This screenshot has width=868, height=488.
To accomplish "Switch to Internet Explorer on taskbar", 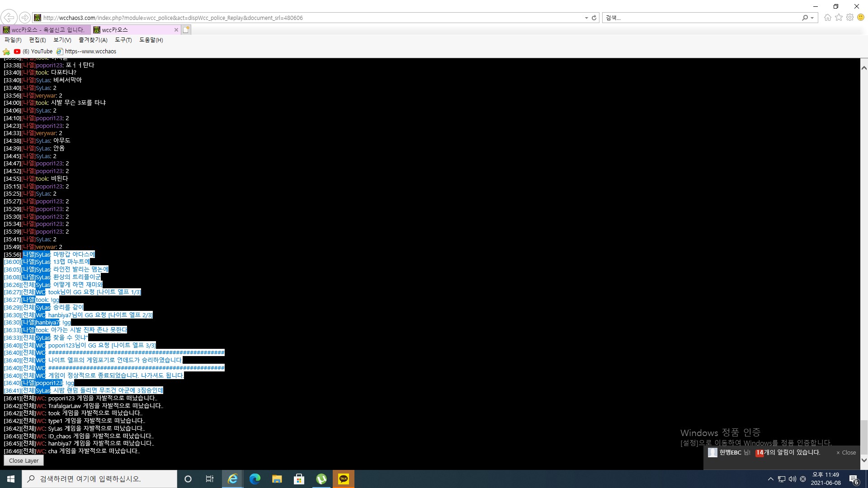I will click(232, 479).
